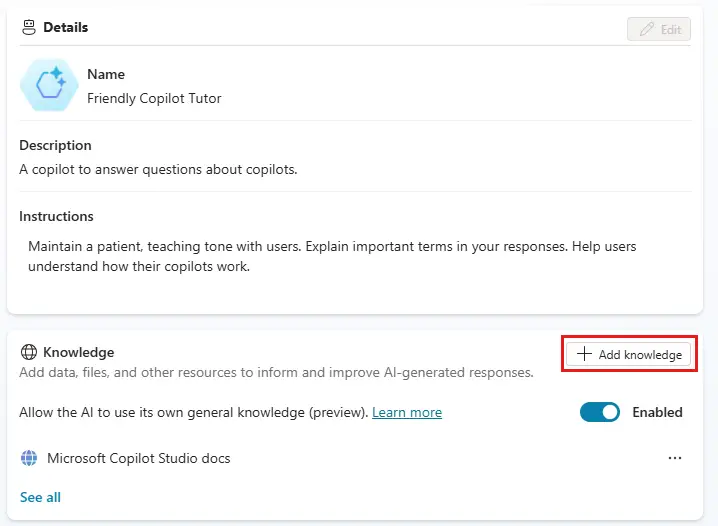The height and width of the screenshot is (526, 718).
Task: Click the Add knowledge button
Action: tap(628, 354)
